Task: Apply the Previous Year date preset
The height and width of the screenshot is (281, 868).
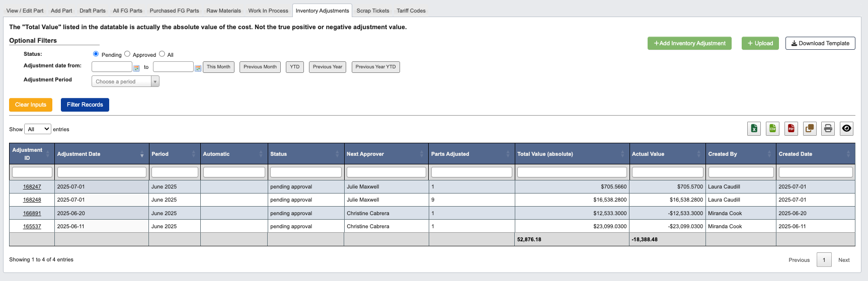Action: click(328, 67)
